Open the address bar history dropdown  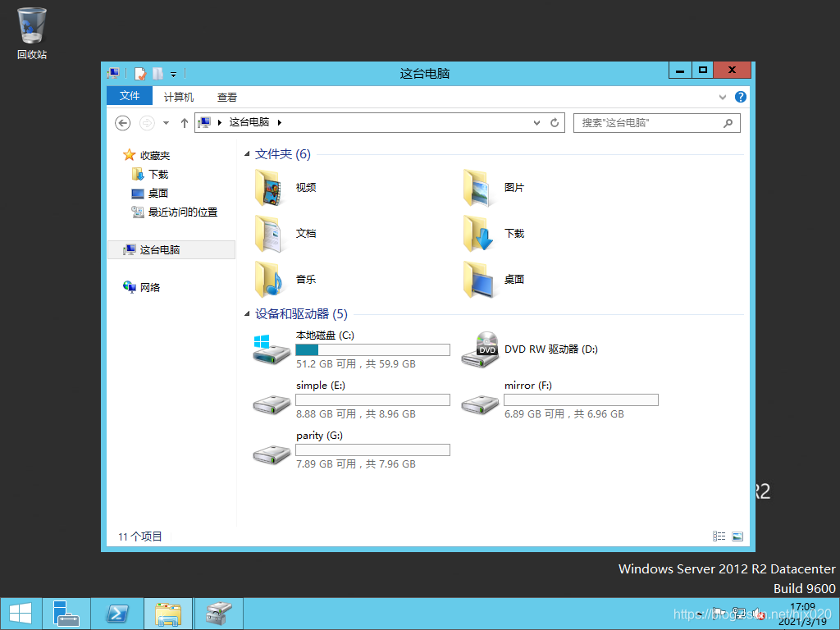536,123
